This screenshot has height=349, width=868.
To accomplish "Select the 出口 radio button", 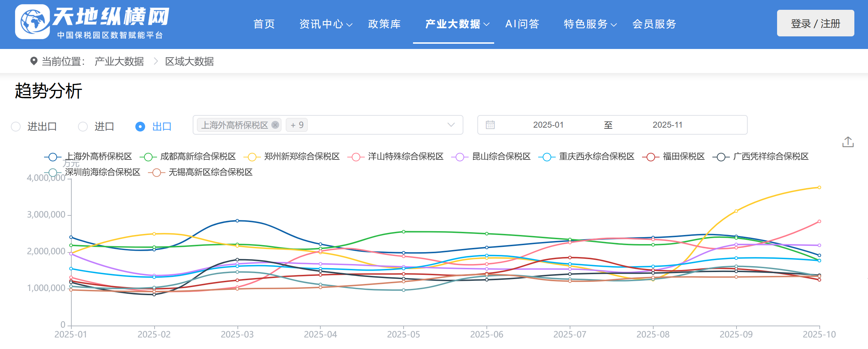I will [140, 127].
